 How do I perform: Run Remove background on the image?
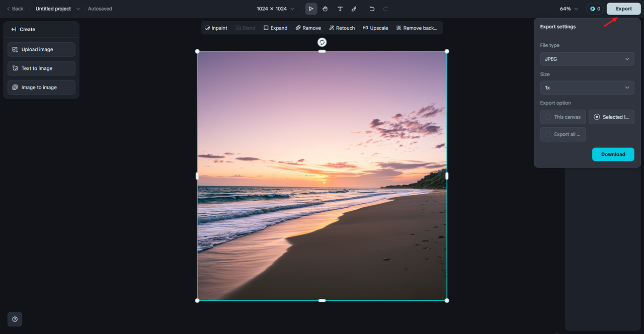(x=417, y=28)
